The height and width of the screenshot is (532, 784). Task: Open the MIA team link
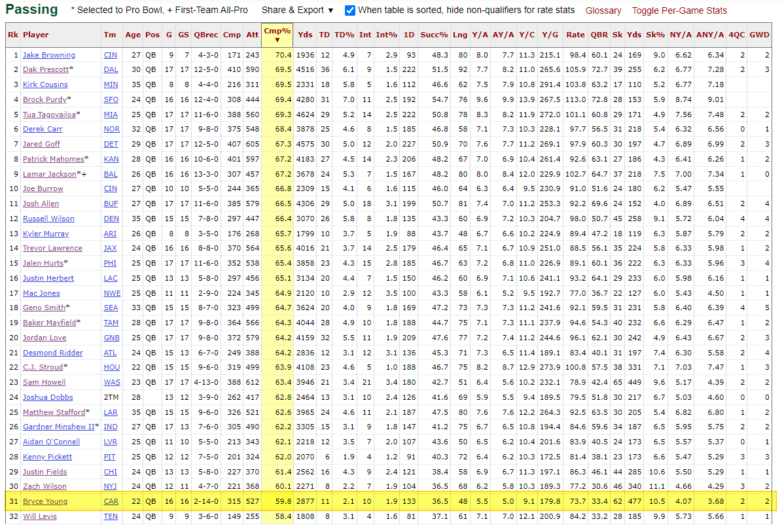pos(111,115)
